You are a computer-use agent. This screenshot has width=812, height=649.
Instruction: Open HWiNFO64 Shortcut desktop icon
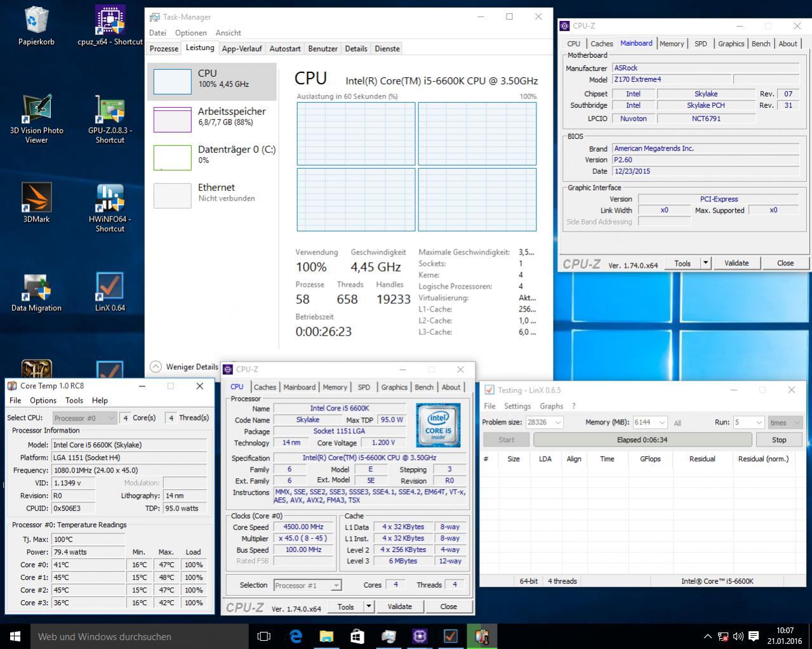click(x=110, y=207)
